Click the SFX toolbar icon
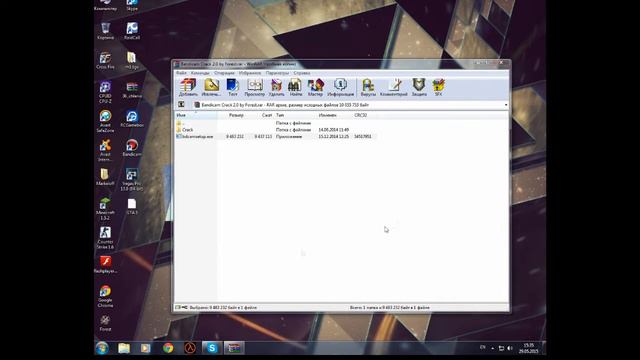Screen dimensions: 640x360 (438, 87)
